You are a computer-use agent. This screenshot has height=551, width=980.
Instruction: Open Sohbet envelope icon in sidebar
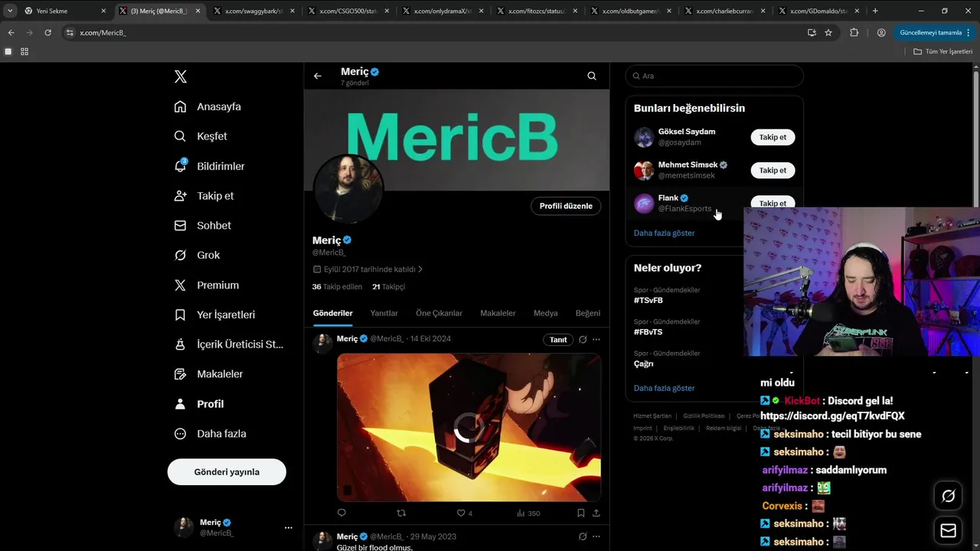coord(180,226)
